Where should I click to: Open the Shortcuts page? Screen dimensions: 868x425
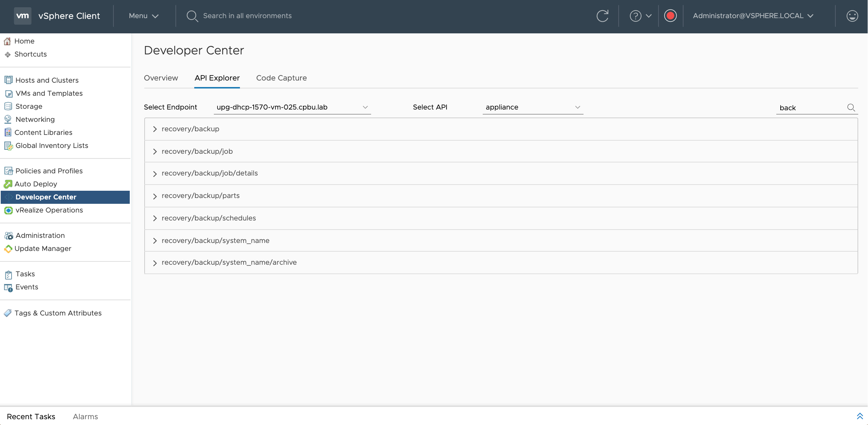pyautogui.click(x=30, y=54)
